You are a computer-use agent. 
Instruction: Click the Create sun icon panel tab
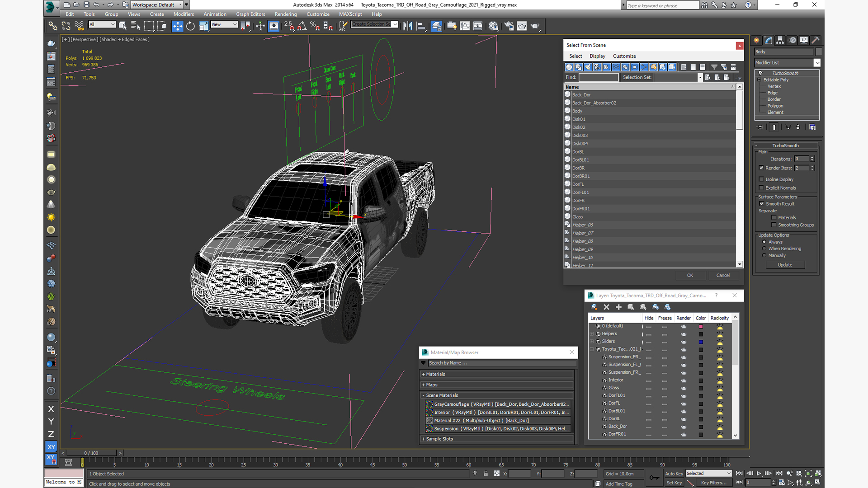(x=756, y=40)
